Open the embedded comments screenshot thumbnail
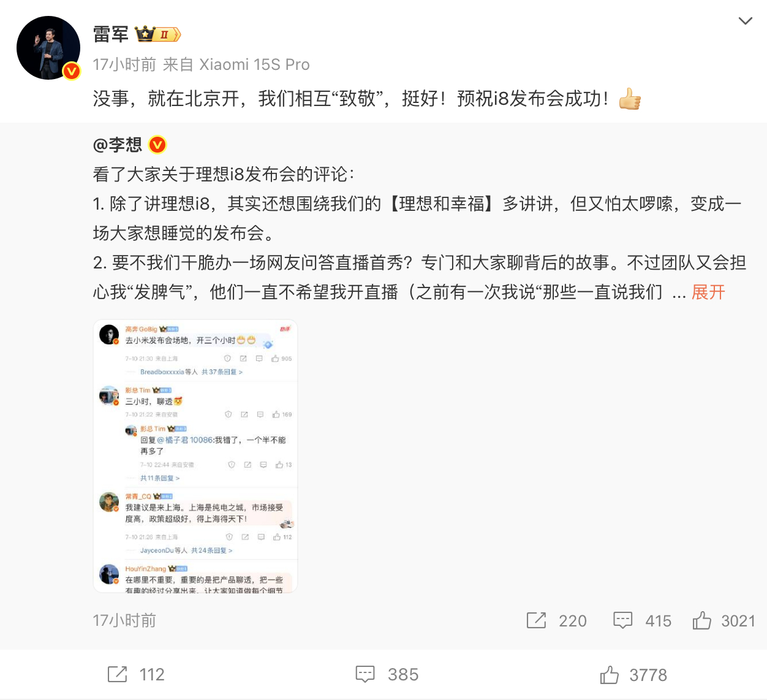This screenshot has width=767, height=700. tap(195, 456)
